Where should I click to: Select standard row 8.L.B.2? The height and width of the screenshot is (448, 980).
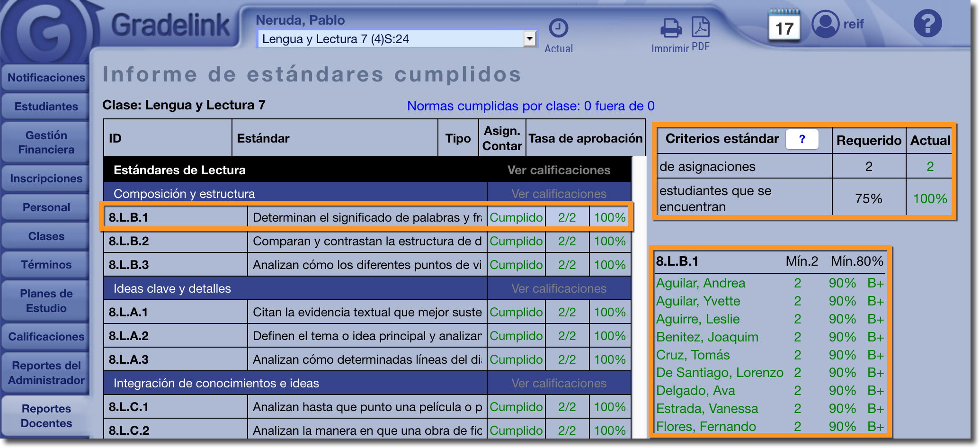[367, 241]
